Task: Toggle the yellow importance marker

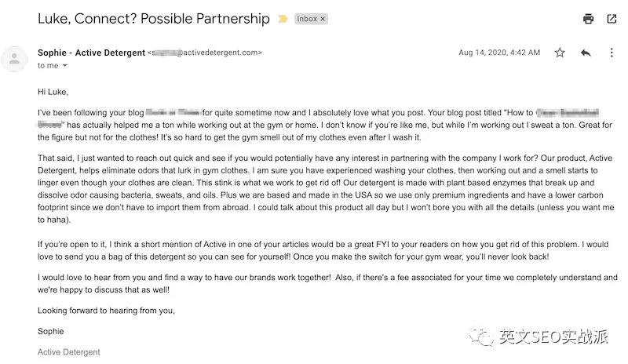Action: point(283,19)
